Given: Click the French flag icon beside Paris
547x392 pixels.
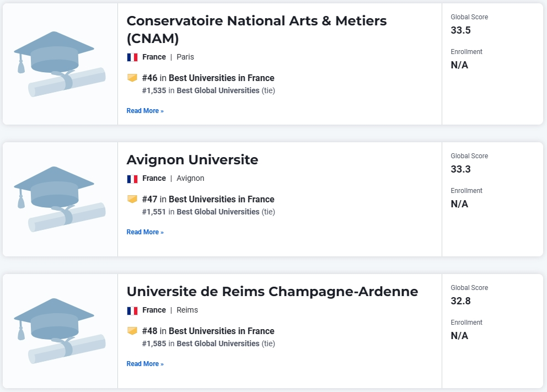Looking at the screenshot, I should [132, 57].
